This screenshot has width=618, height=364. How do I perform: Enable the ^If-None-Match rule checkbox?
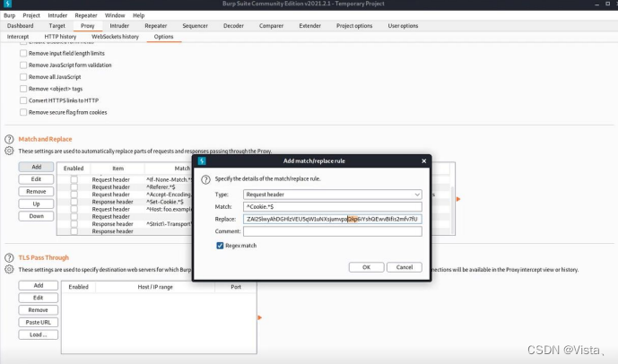74,179
